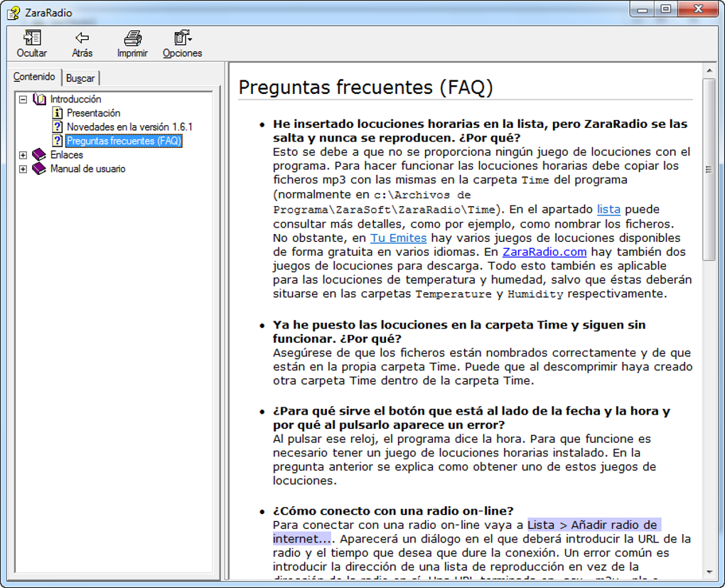
Task: Click the vertical scrollbar thumb
Action: [x=709, y=169]
